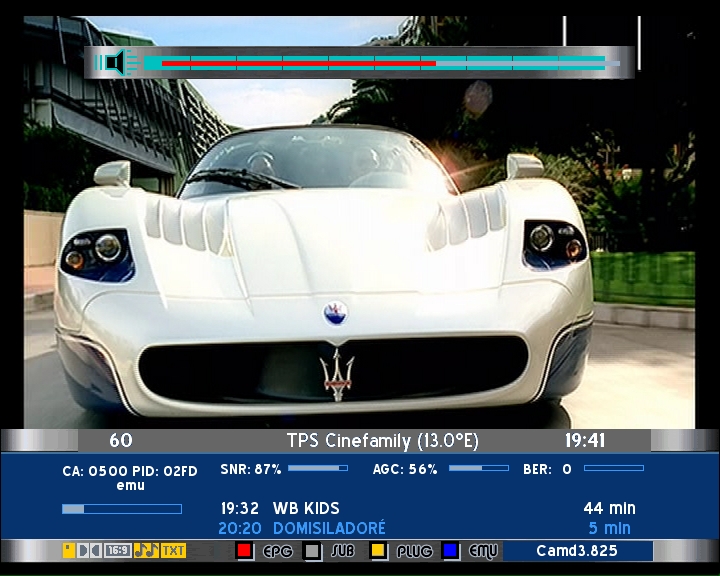The image size is (720, 576).
Task: Select the grey color key
Action: 312,551
